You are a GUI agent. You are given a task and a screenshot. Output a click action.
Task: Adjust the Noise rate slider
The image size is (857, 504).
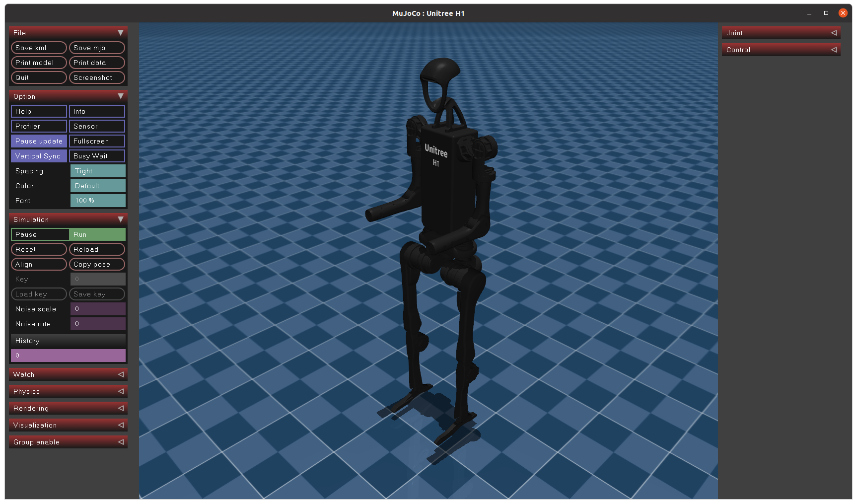[98, 324]
